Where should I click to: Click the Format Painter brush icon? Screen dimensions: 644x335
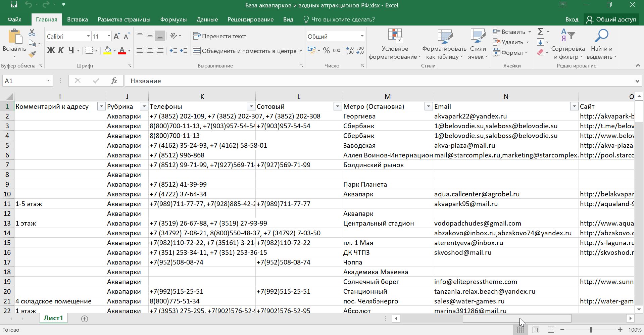point(32,54)
